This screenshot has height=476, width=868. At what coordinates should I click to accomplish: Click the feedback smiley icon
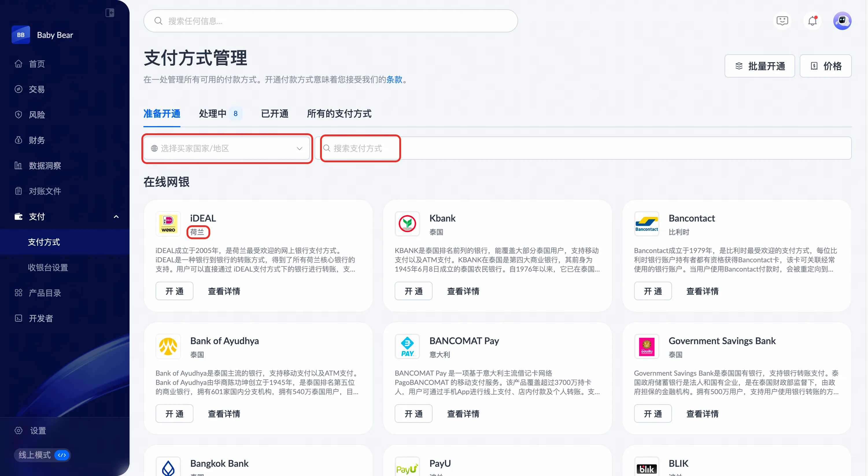click(x=782, y=21)
